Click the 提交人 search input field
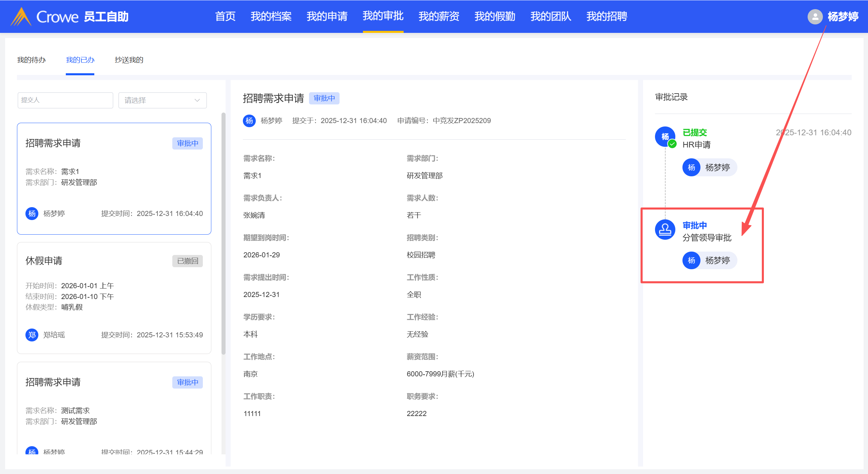868x474 pixels. (x=65, y=100)
